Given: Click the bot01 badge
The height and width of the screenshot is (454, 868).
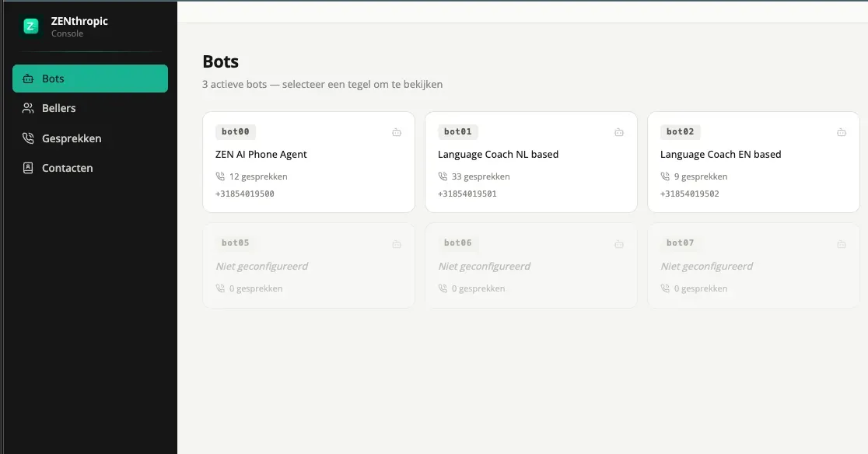Looking at the screenshot, I should pyautogui.click(x=458, y=131).
